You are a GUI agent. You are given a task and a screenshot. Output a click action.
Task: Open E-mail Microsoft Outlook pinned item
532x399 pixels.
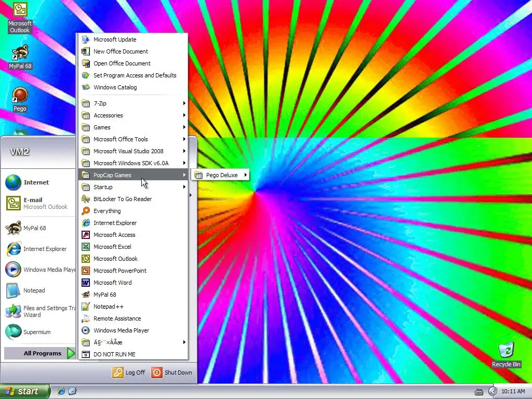38,203
